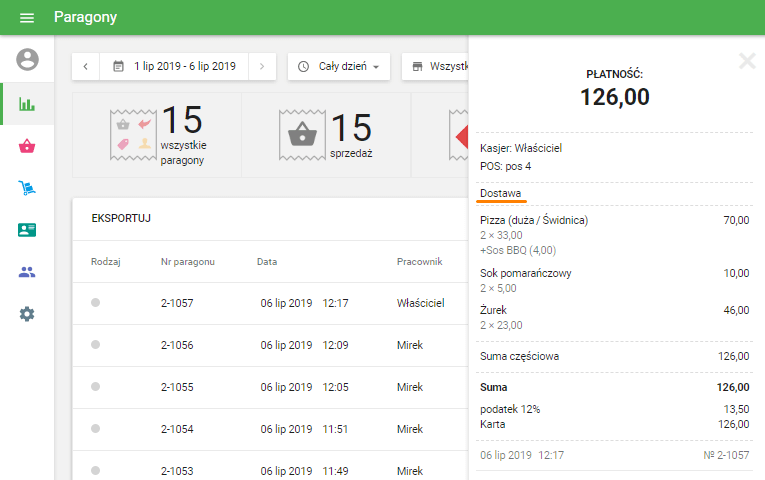This screenshot has height=480, width=765.
Task: Select the statistics bar chart sidebar icon
Action: [27, 103]
